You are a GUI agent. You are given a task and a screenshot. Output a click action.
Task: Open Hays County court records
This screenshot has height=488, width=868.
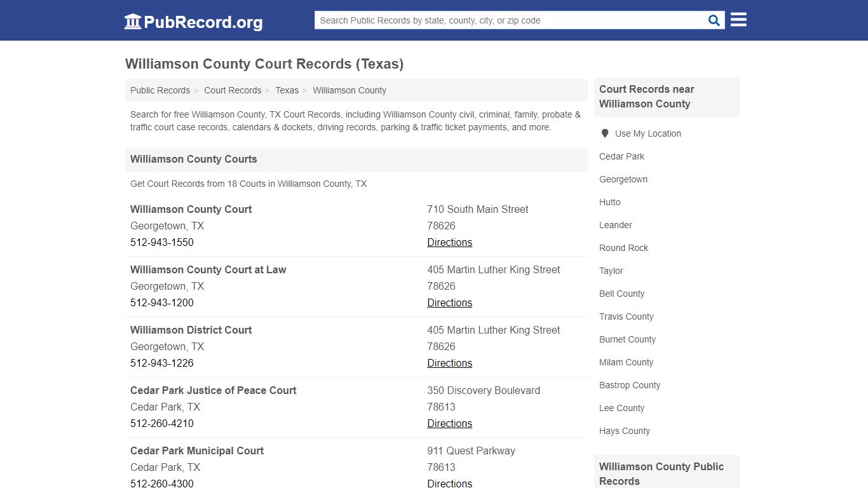click(625, 431)
